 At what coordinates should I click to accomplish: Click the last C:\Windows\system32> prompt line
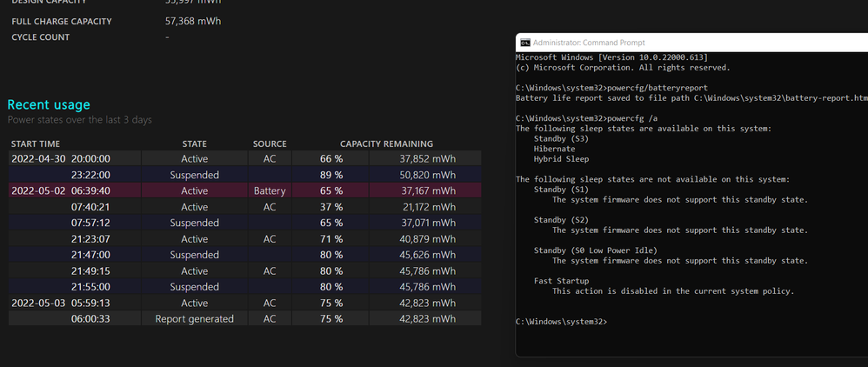click(561, 322)
